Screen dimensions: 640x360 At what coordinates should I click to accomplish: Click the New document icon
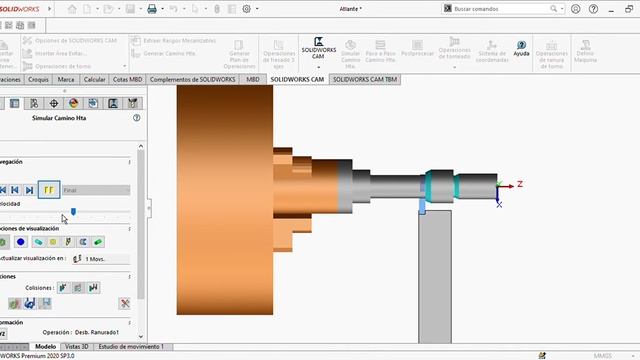coord(87,9)
